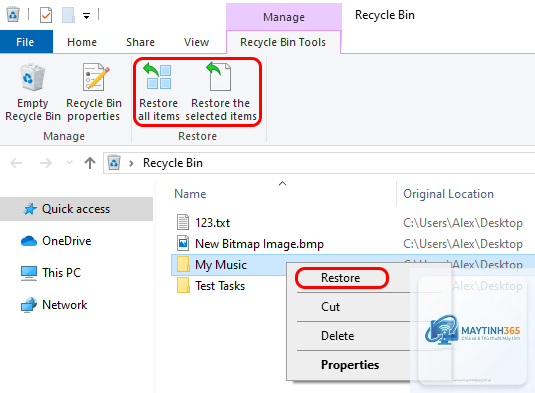
Task: Select This PC in navigation pane
Action: (61, 273)
